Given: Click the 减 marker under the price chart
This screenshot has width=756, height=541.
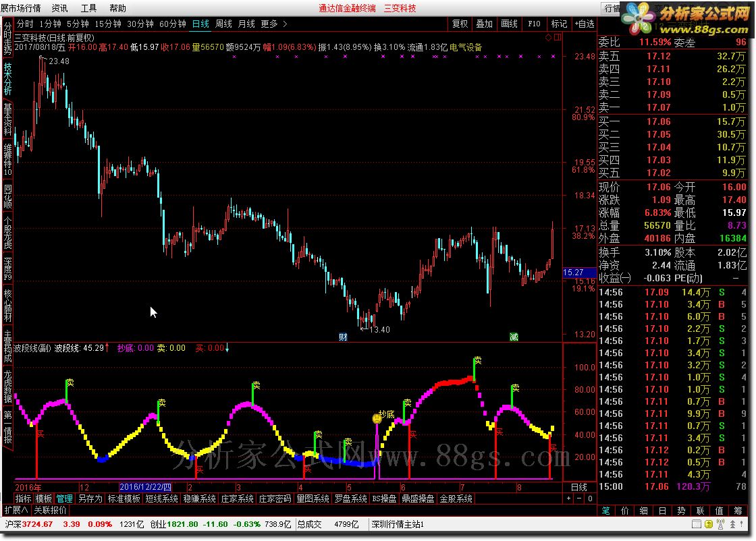Looking at the screenshot, I should (x=514, y=337).
